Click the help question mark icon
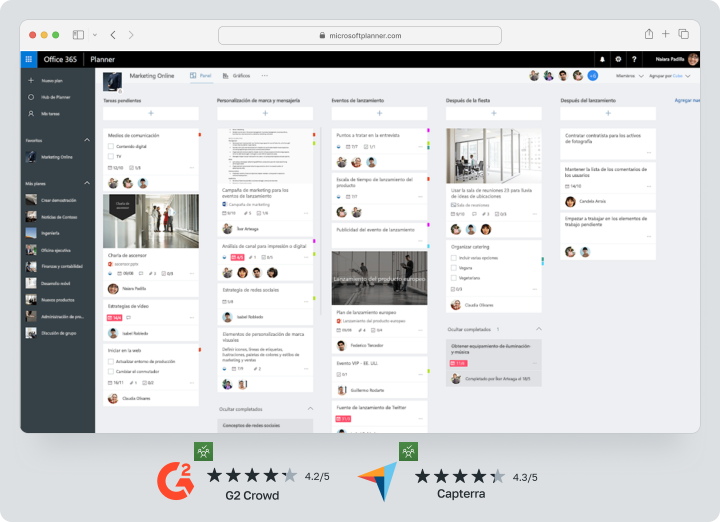Viewport: 720px width, 522px height. click(634, 59)
